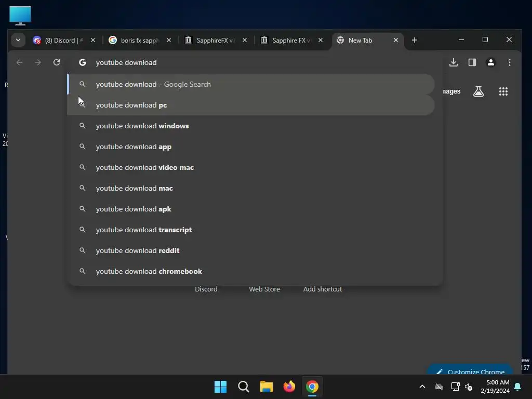
Task: Choose suggestion youtube download windows
Action: (x=251, y=126)
